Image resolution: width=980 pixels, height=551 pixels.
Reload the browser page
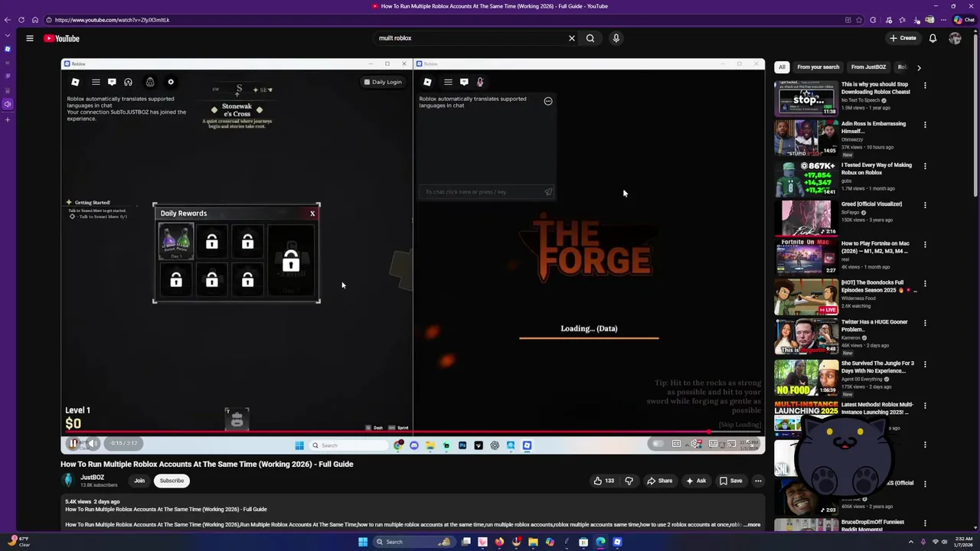21,20
